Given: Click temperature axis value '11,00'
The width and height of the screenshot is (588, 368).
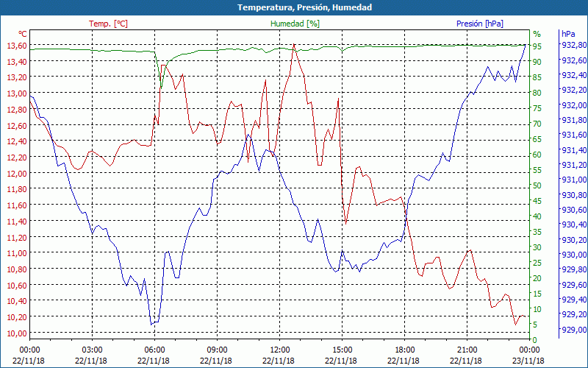Looking at the screenshot, I should (17, 253).
